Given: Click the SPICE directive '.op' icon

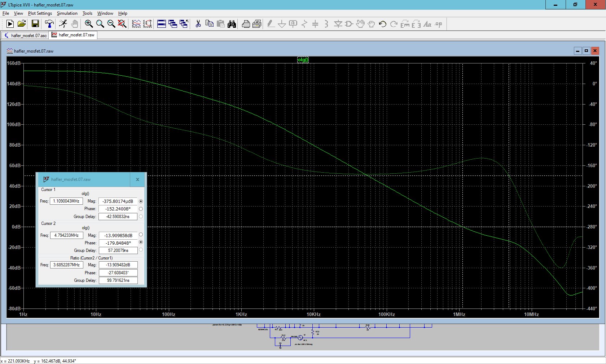Looking at the screenshot, I should pyautogui.click(x=439, y=24).
